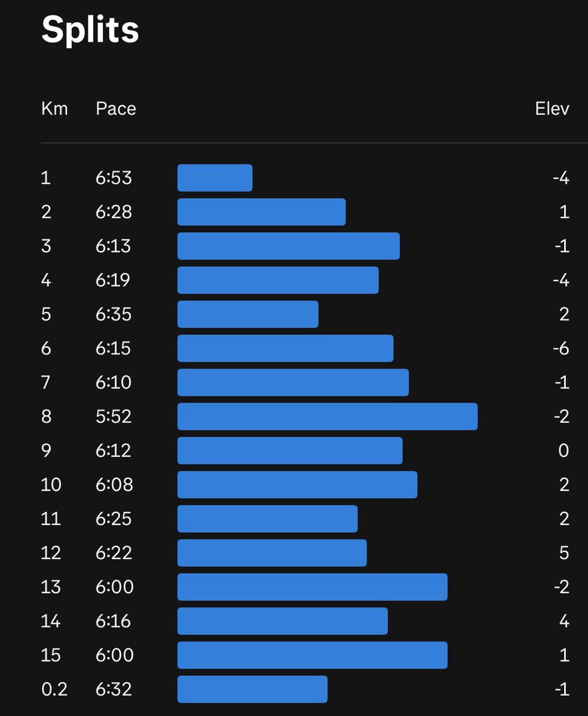Select the kilometer 10 row number
588x716 pixels.
coord(51,484)
